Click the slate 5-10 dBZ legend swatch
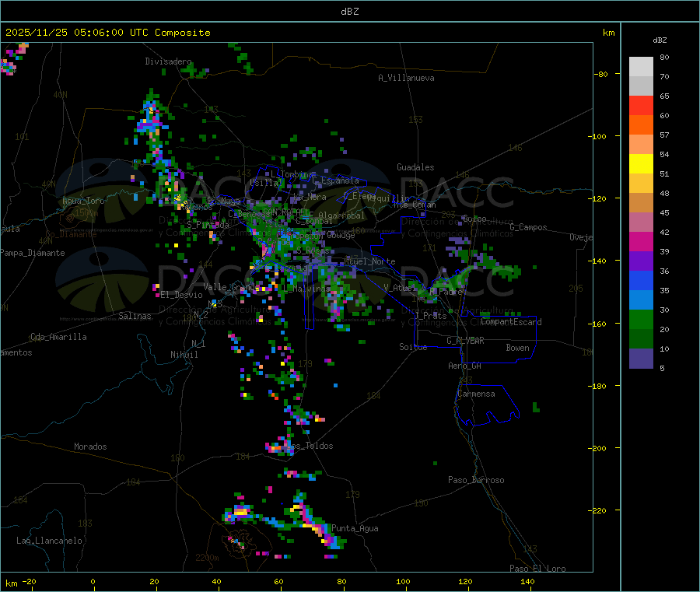700x592 pixels. [x=641, y=359]
